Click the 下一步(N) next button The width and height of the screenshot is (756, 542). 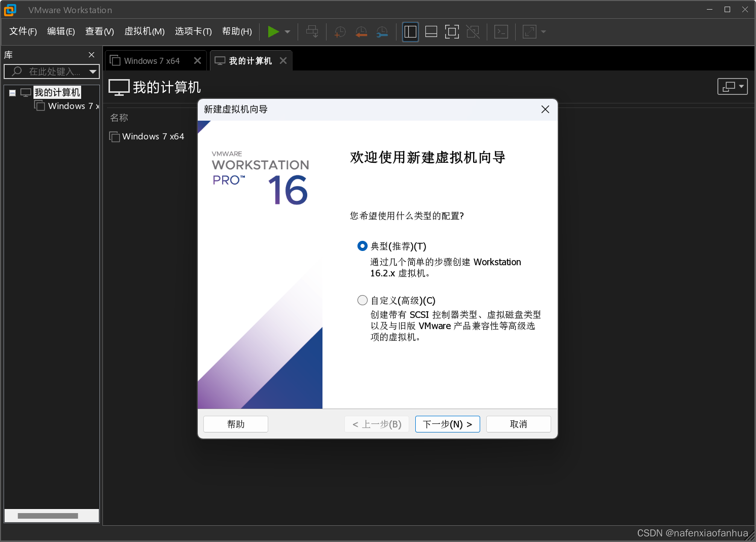(448, 424)
